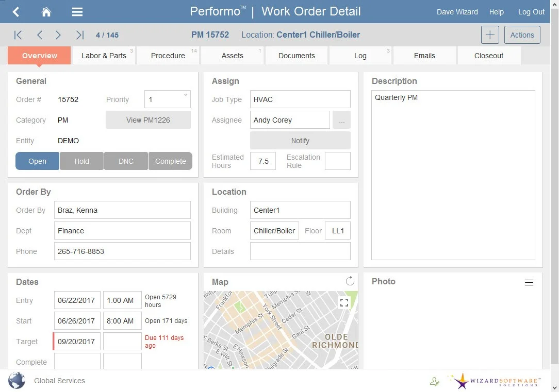Click the empty location Details field
Screen dimensions: 559x392
pos(300,251)
